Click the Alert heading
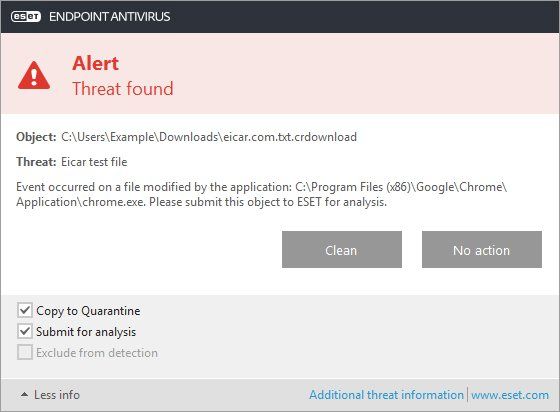Viewport: 560px width, 412px height. pyautogui.click(x=95, y=64)
